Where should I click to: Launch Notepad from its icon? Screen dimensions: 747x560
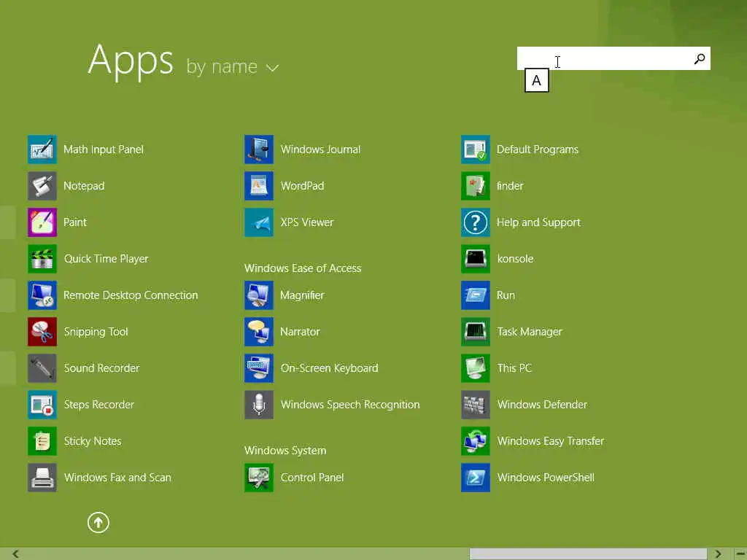point(42,186)
